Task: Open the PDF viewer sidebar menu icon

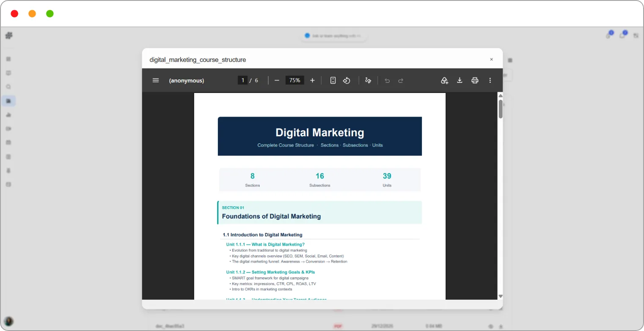Action: pos(156,80)
